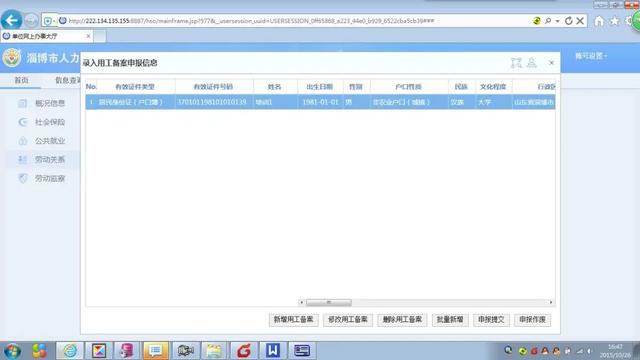Image resolution: width=640 pixels, height=360 pixels.
Task: Select ID number cell 370101198101010139
Action: coord(213,102)
